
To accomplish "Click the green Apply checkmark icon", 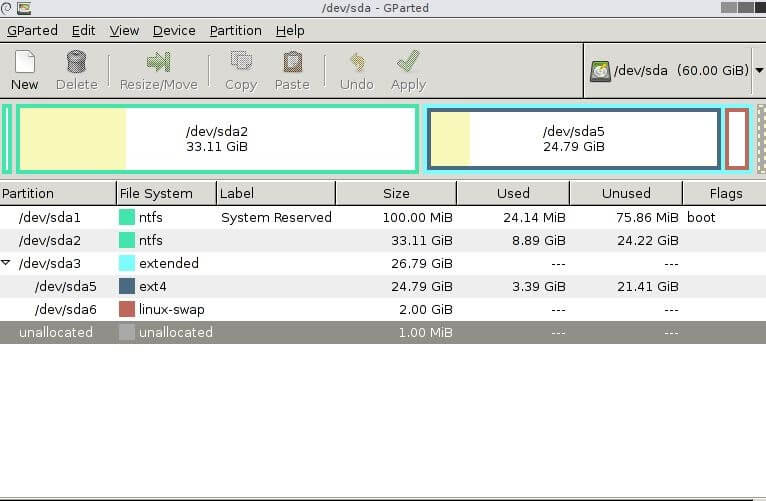I will pyautogui.click(x=407, y=63).
